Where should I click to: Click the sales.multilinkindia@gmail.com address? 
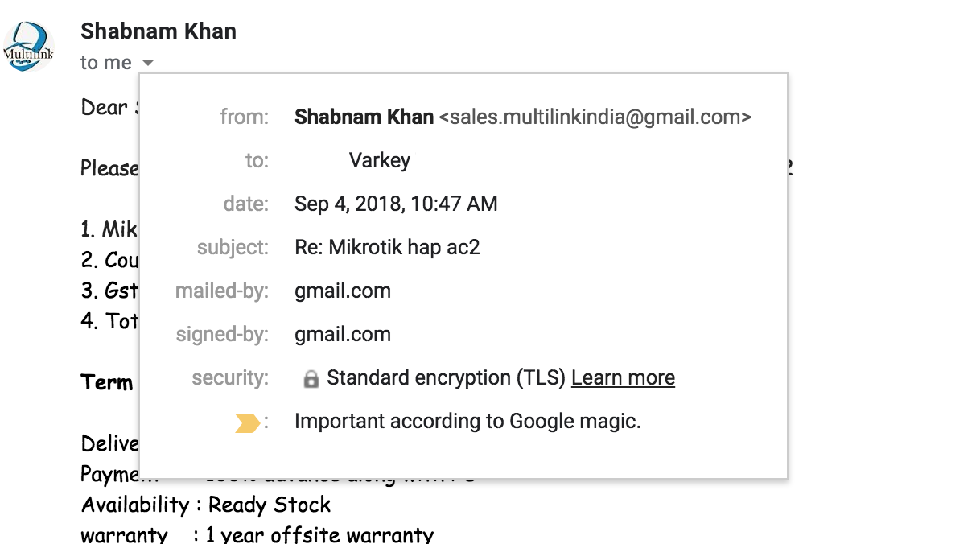coord(595,117)
